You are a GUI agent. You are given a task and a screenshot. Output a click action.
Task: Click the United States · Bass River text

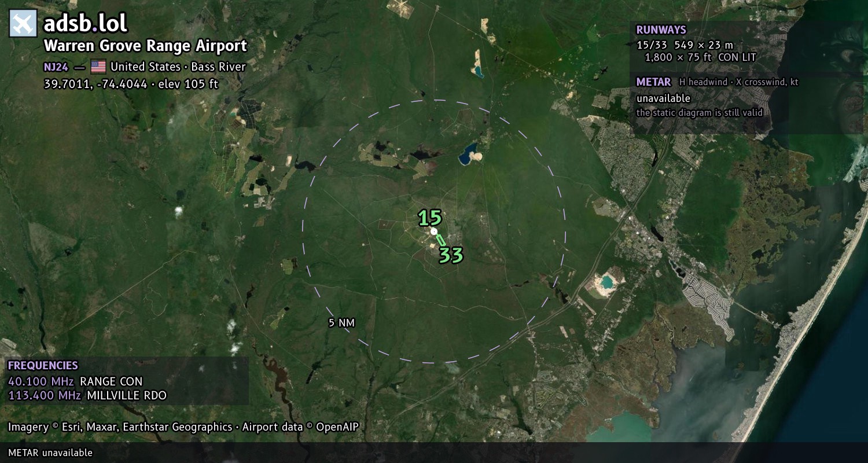click(x=178, y=67)
